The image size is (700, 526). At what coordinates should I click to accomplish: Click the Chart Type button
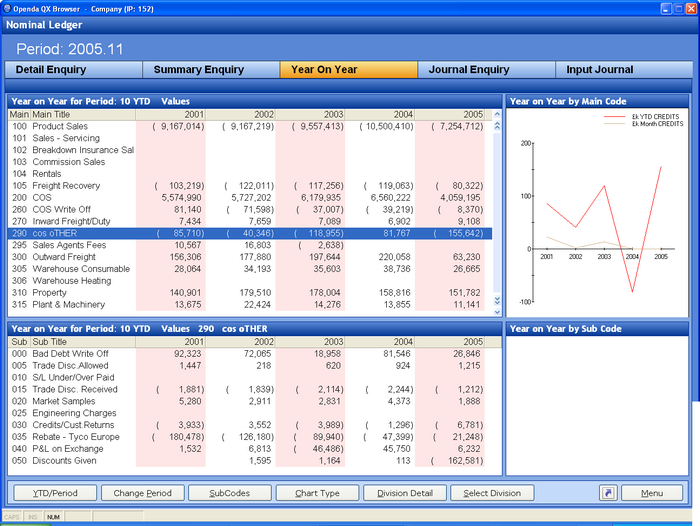click(x=317, y=493)
